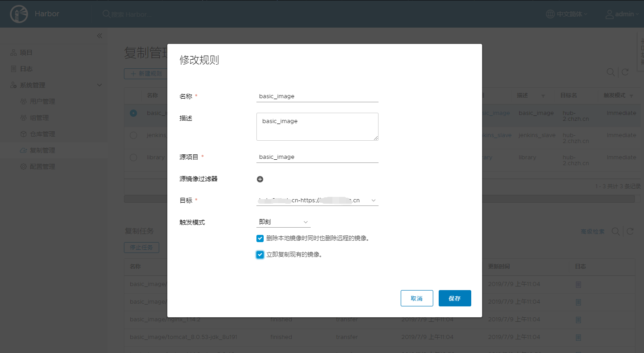Open log icon for nginx_1.14.2 task

point(578,320)
